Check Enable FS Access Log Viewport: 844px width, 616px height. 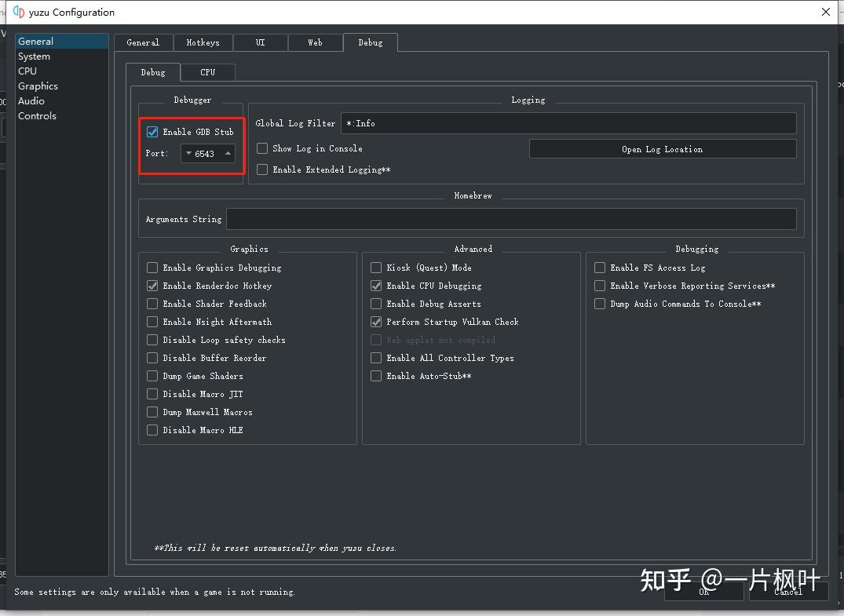click(x=600, y=268)
